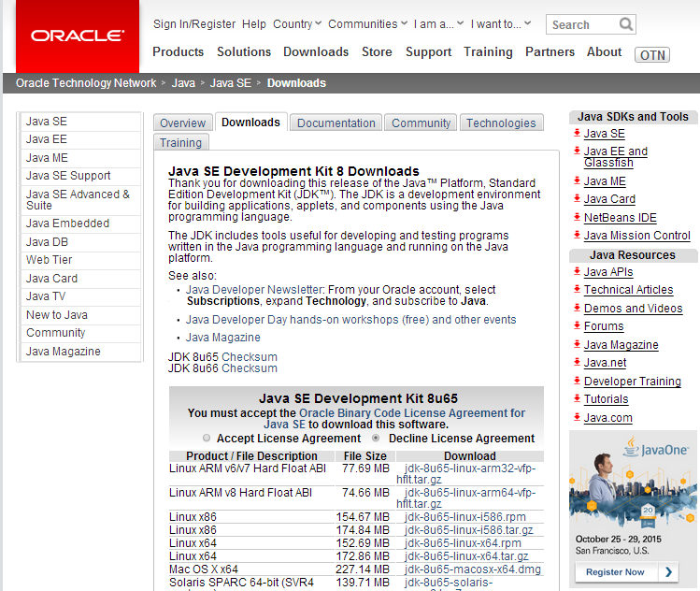Select Java Embedded in left sidebar
Image resolution: width=700 pixels, height=591 pixels.
pos(67,223)
